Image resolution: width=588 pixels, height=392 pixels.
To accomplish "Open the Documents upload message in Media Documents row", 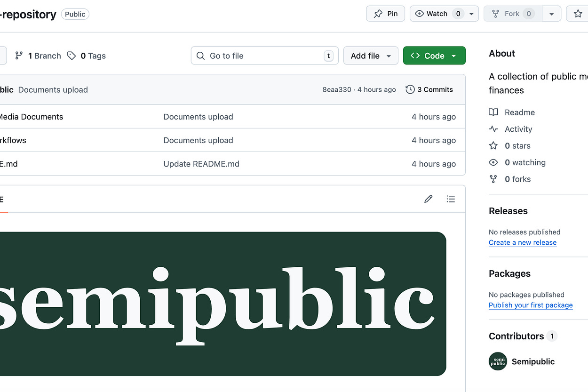I will click(198, 117).
